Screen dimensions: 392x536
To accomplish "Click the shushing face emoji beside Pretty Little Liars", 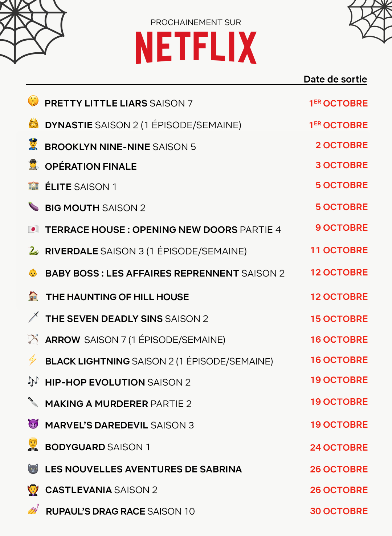I will pos(33,101).
